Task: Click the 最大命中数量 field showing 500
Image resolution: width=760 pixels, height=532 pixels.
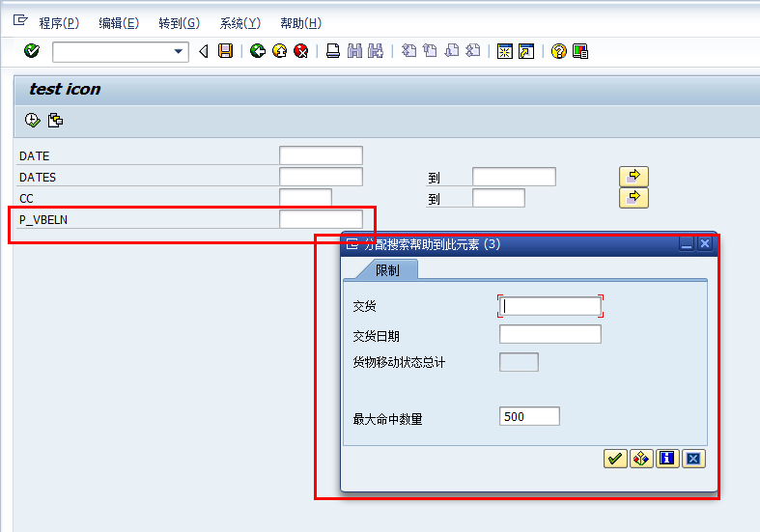Action: click(529, 416)
